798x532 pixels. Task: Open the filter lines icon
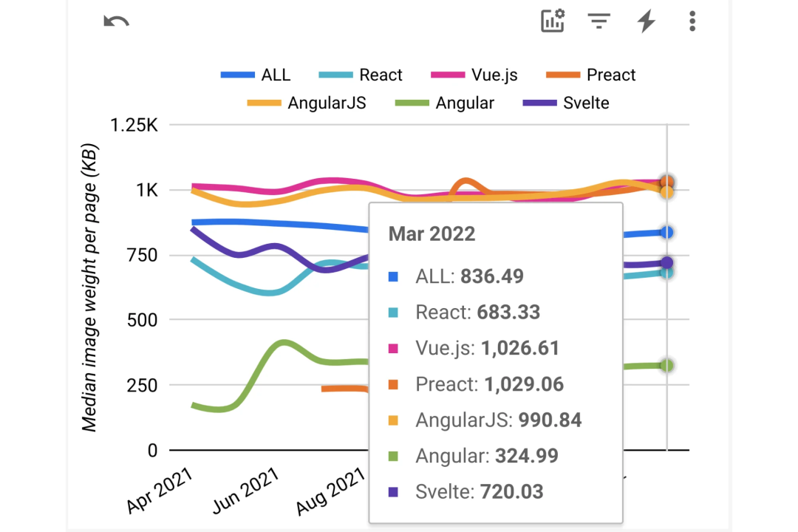click(x=598, y=21)
